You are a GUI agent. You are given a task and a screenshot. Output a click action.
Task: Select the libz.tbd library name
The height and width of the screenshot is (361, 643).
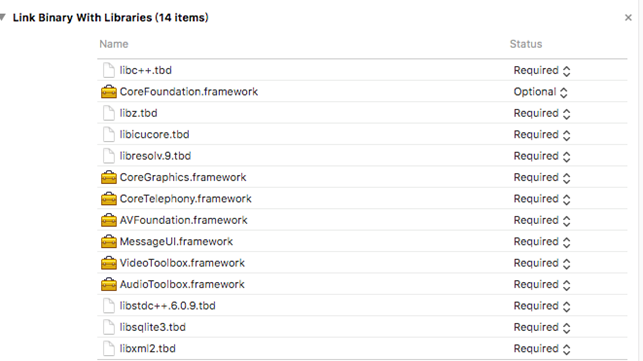(138, 113)
